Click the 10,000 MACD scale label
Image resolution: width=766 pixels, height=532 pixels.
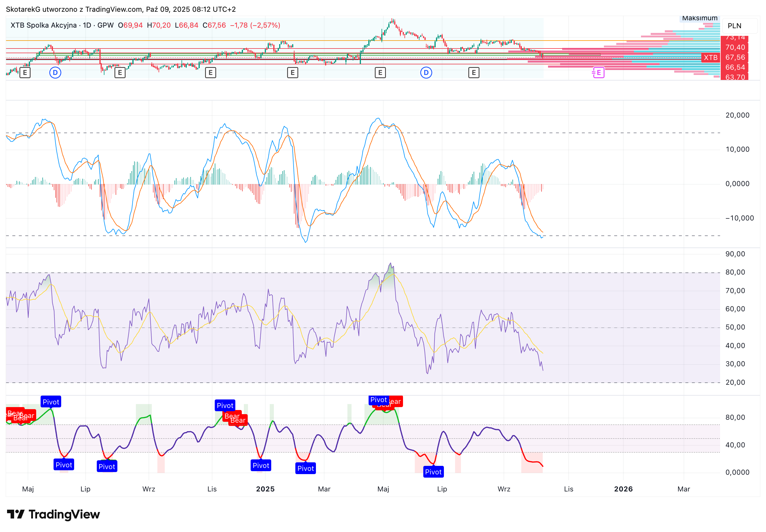pyautogui.click(x=737, y=149)
